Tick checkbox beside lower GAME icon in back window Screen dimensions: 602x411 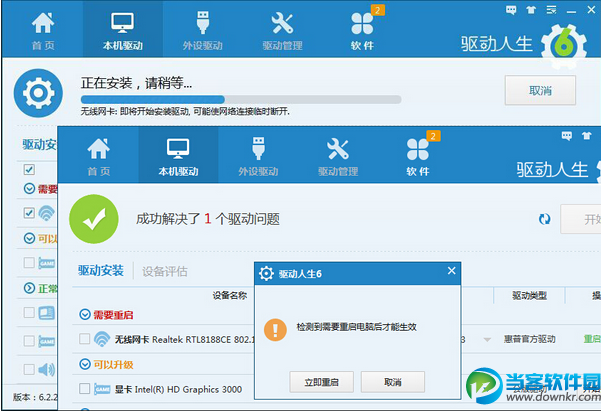pos(29,341)
